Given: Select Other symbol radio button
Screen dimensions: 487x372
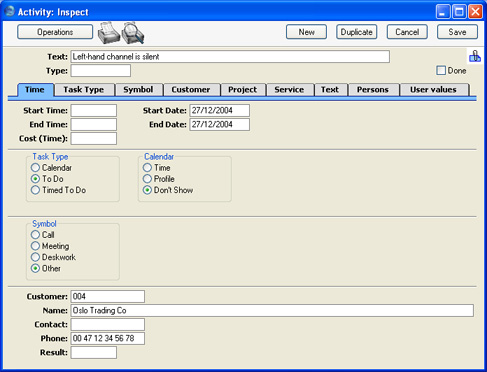Looking at the screenshot, I should coord(35,268).
